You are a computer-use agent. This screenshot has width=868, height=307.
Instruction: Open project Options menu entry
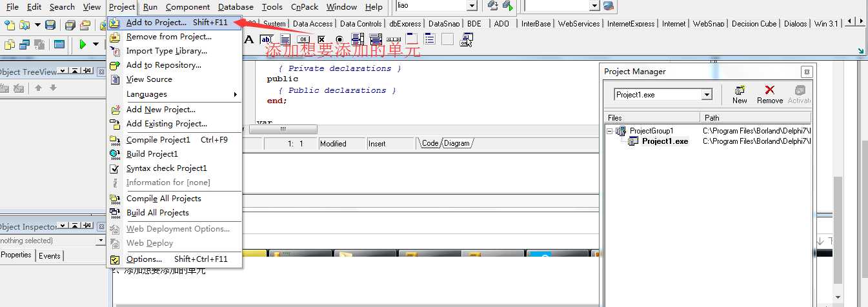tap(174, 259)
